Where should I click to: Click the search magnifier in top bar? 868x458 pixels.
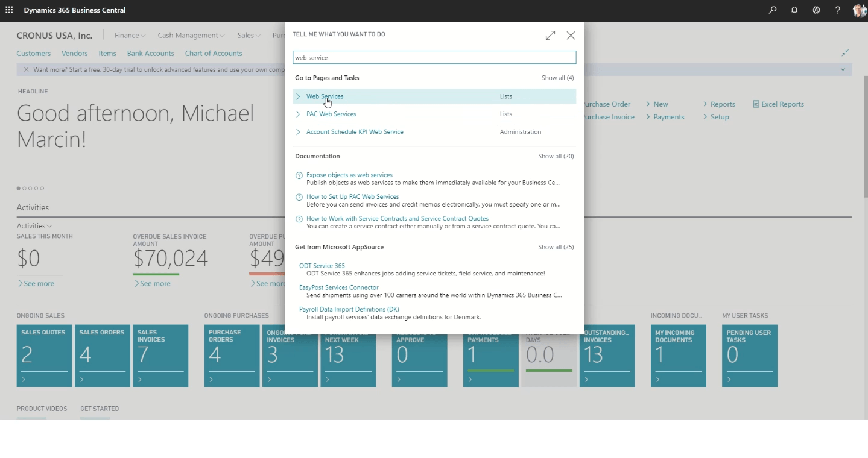[x=773, y=10]
